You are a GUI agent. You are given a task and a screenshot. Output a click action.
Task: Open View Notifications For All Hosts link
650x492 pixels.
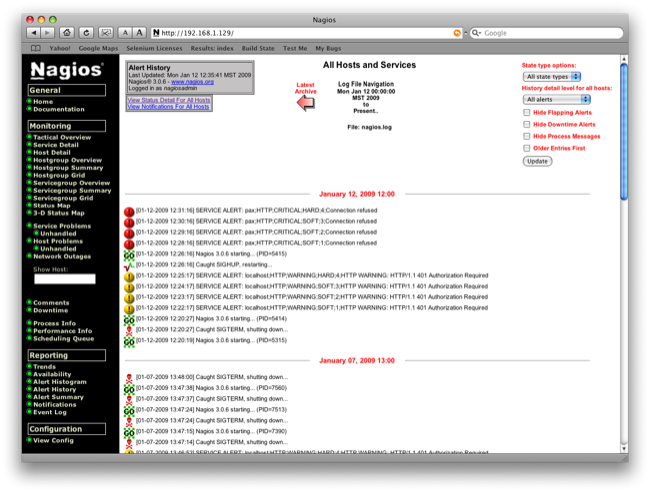click(x=168, y=107)
